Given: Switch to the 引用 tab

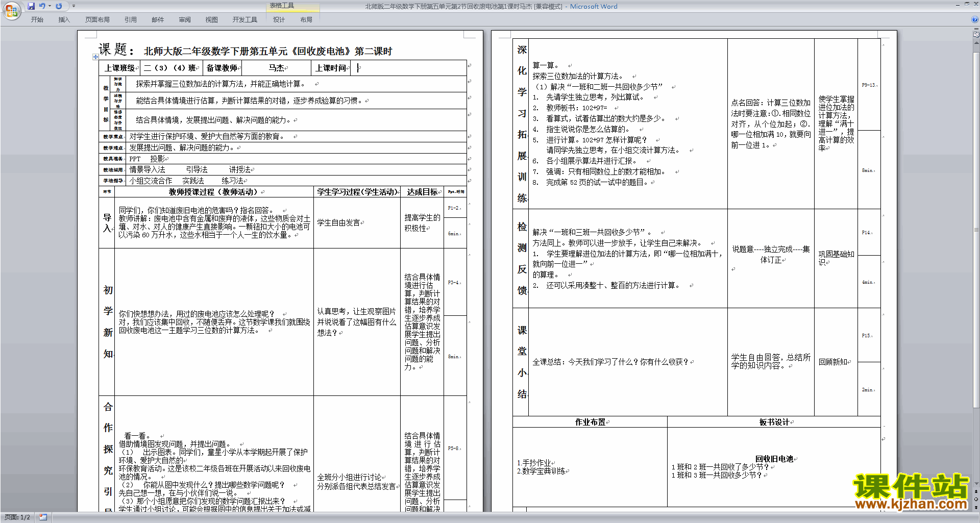Looking at the screenshot, I should point(131,20).
